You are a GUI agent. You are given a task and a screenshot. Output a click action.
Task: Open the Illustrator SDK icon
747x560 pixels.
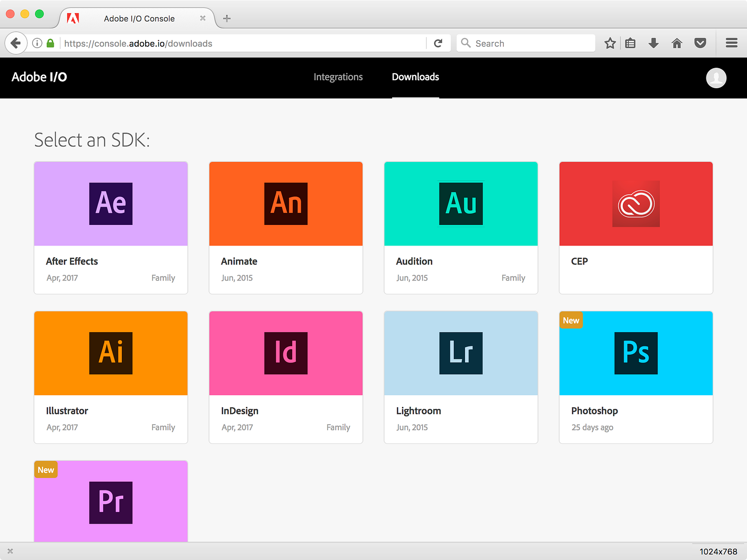(x=111, y=353)
